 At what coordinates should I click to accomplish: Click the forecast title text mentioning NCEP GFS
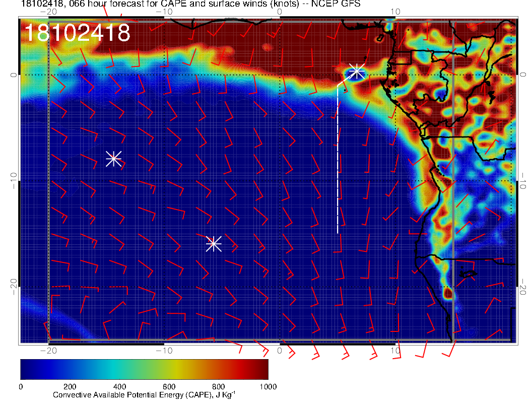(190, 4)
